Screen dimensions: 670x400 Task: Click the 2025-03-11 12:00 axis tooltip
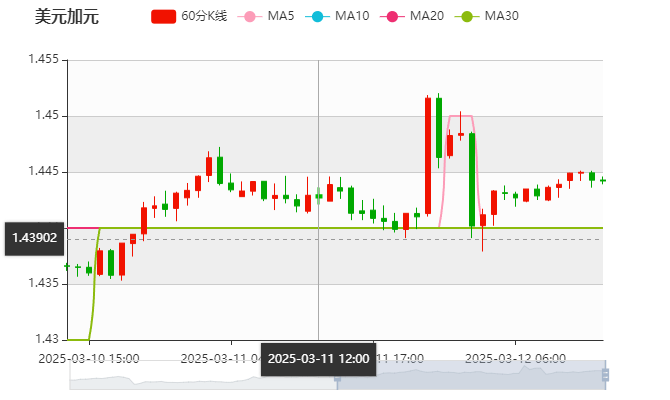318,359
